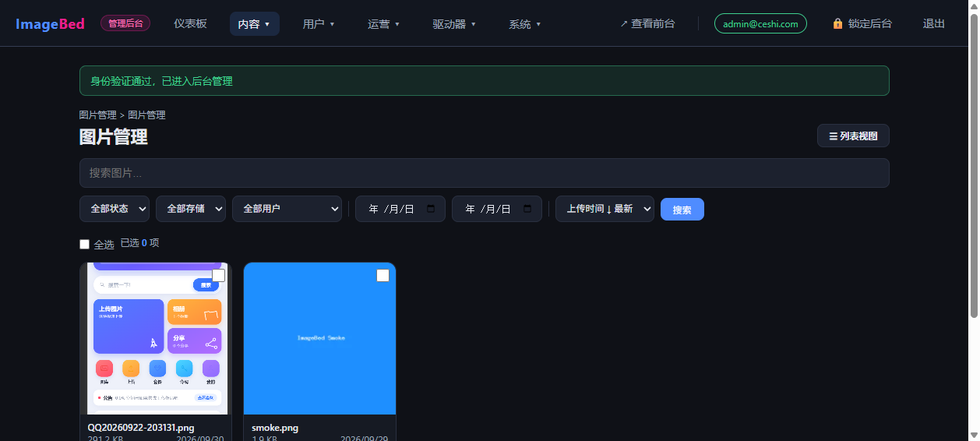Click the 已选 0 项 selection count

[x=140, y=243]
